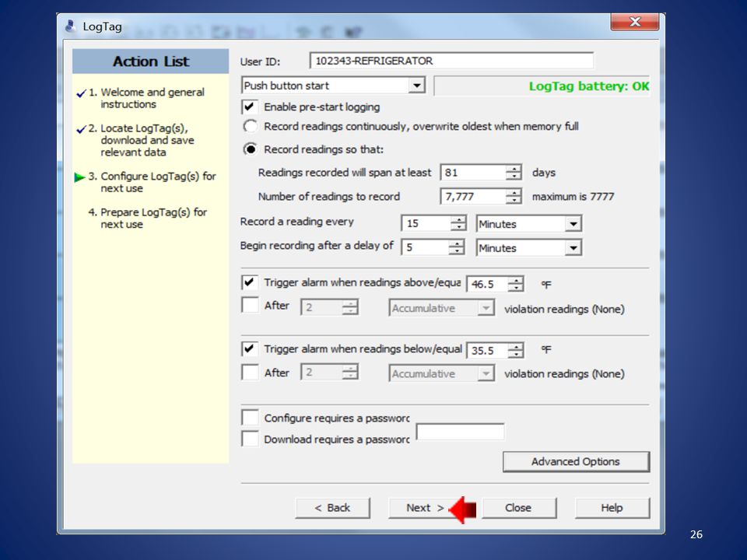Click the days span stepper showing 81
This screenshot has width=747, height=560.
[x=514, y=173]
